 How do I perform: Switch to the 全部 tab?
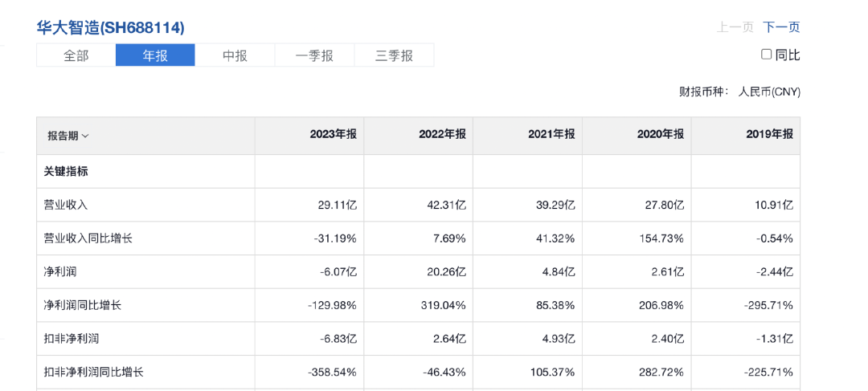point(76,55)
